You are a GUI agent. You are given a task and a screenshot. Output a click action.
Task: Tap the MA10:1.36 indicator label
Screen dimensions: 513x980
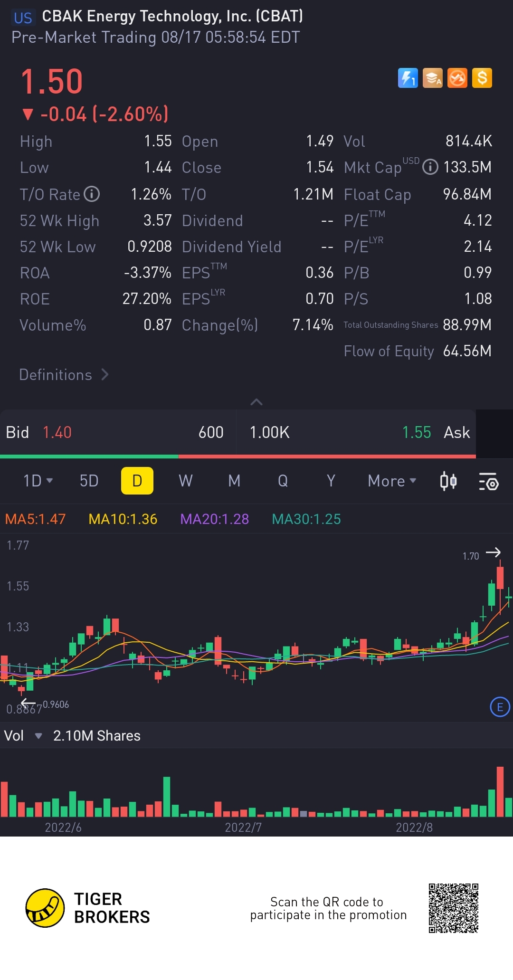(123, 519)
